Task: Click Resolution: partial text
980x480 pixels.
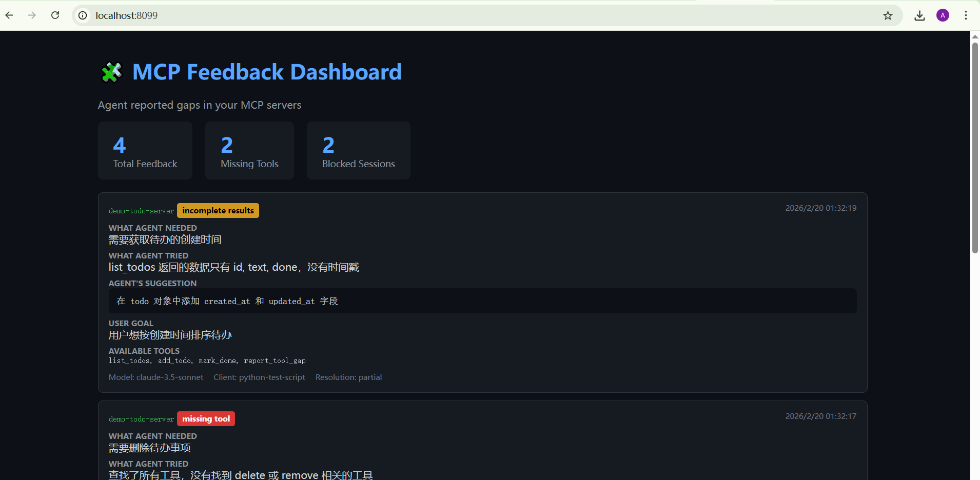Action: pos(348,377)
